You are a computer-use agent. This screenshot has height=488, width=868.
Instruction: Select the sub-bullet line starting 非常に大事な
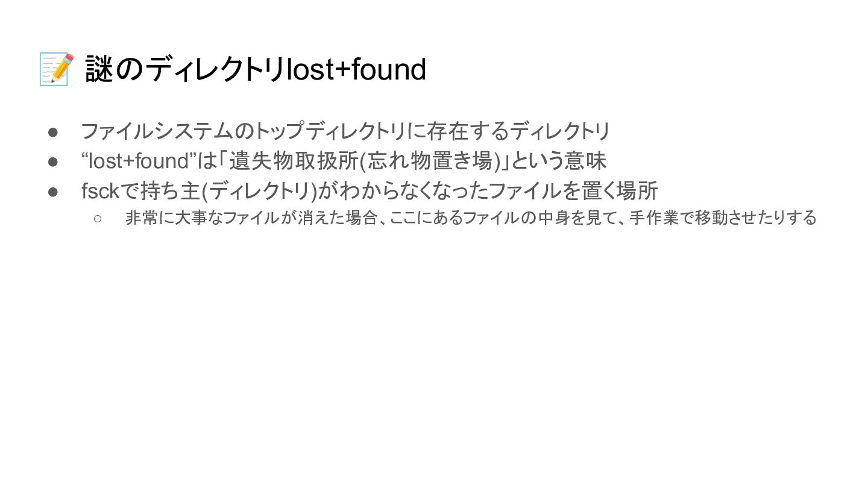tap(471, 217)
